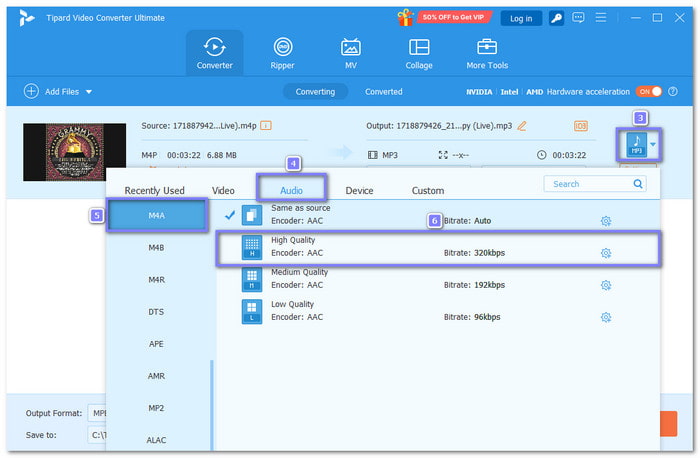Switch to the Video format tab
This screenshot has height=458, width=700.
[x=223, y=190]
